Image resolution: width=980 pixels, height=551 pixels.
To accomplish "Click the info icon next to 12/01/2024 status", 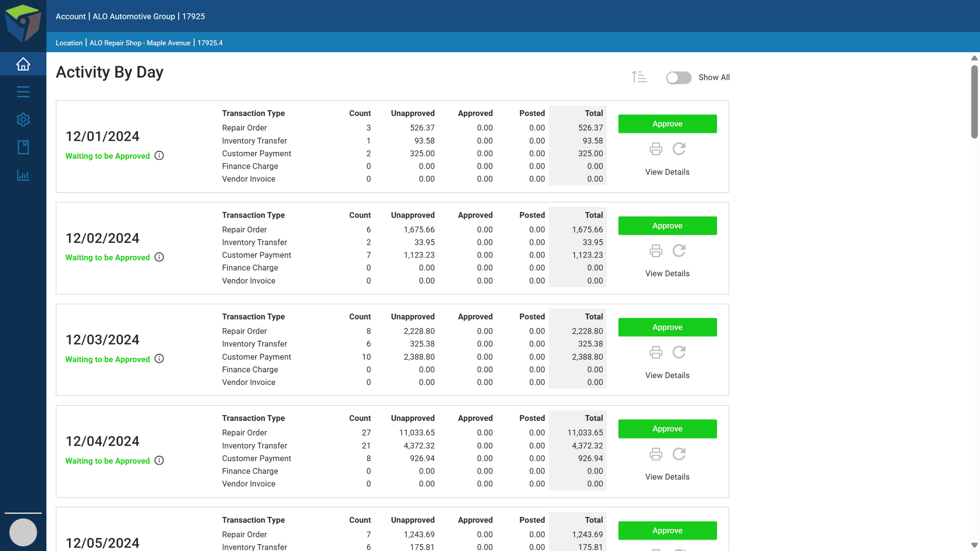I will click(x=159, y=156).
